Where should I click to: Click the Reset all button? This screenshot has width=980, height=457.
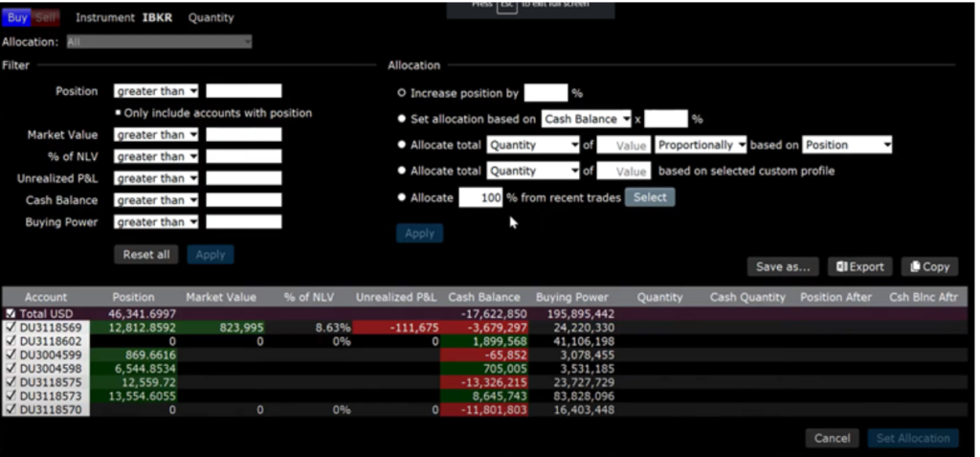(x=146, y=255)
